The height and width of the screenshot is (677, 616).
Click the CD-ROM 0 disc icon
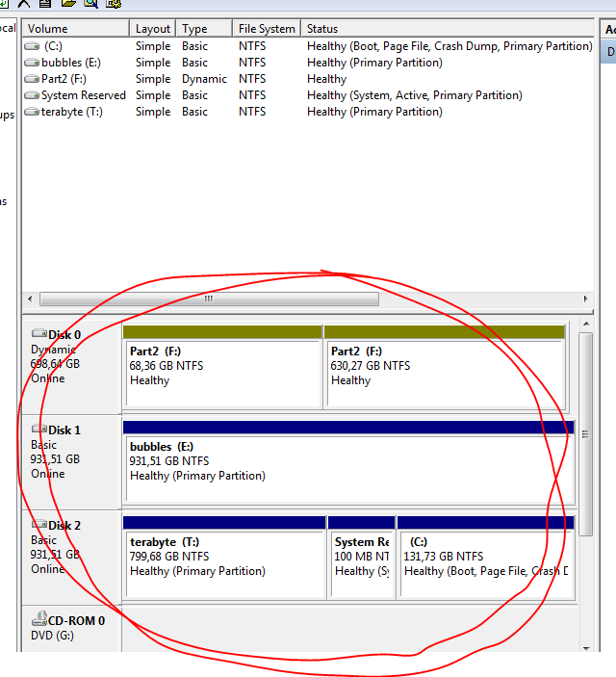(38, 620)
